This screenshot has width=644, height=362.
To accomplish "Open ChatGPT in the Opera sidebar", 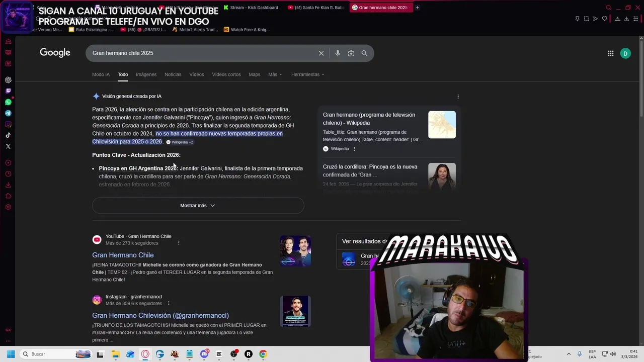I will pos(8,80).
